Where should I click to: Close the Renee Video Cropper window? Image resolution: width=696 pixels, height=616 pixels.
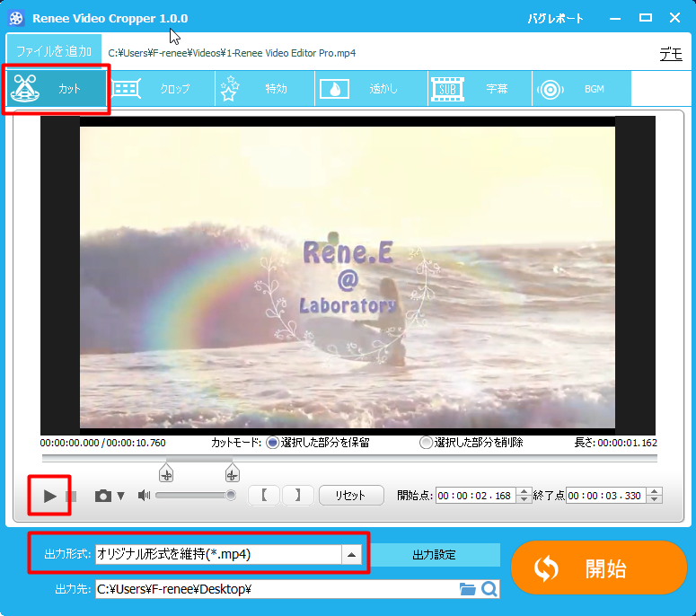[675, 18]
